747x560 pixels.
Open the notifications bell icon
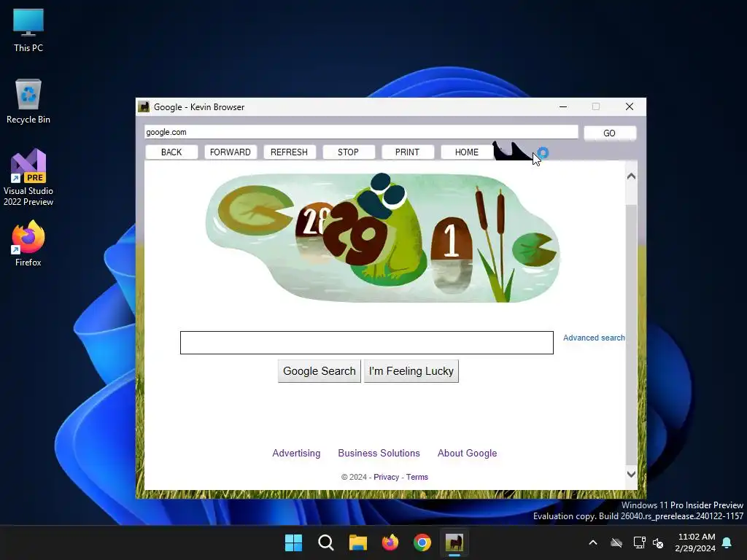click(727, 542)
